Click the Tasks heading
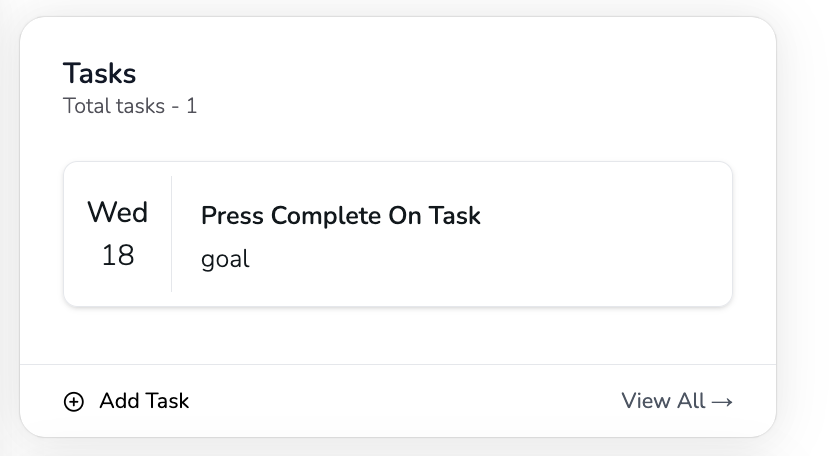 tap(100, 73)
